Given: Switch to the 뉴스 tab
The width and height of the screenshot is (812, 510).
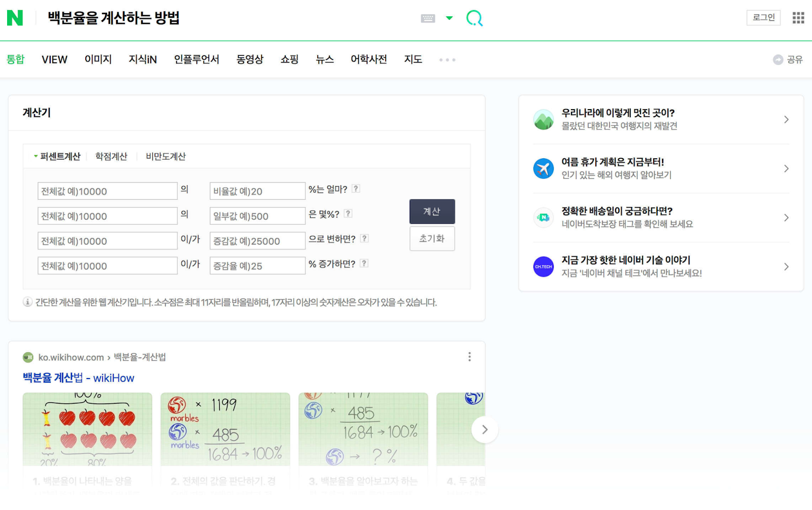Looking at the screenshot, I should click(x=325, y=59).
